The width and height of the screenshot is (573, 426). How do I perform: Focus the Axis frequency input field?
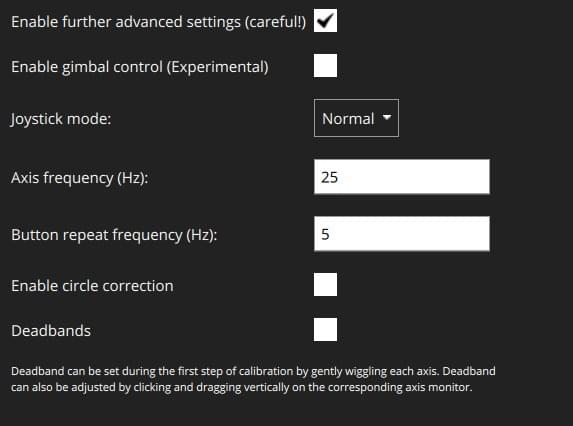(402, 176)
